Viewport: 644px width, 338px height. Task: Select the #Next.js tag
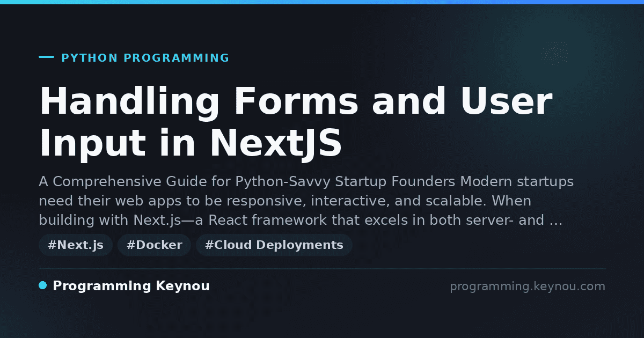76,245
